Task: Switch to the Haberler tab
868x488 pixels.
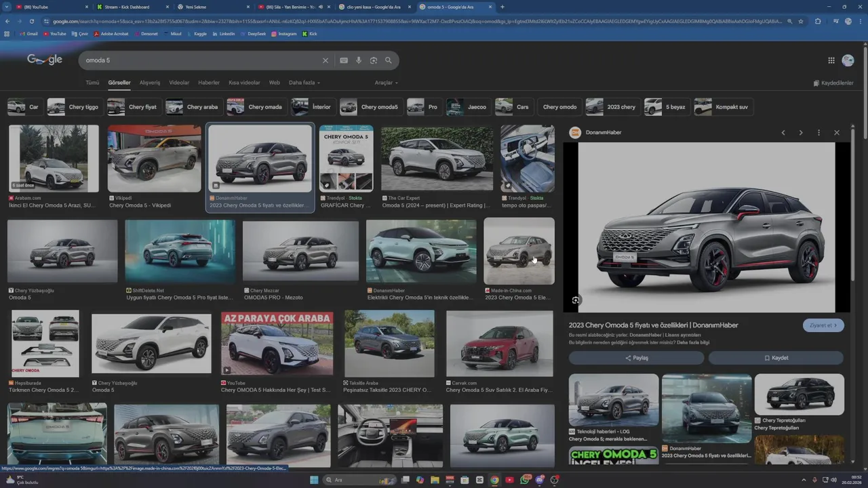Action: click(x=209, y=83)
